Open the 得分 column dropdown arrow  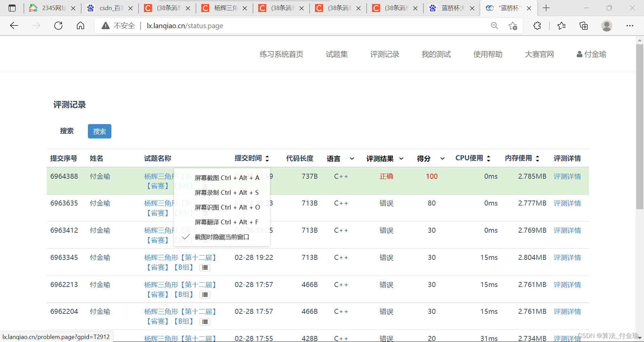pos(442,158)
